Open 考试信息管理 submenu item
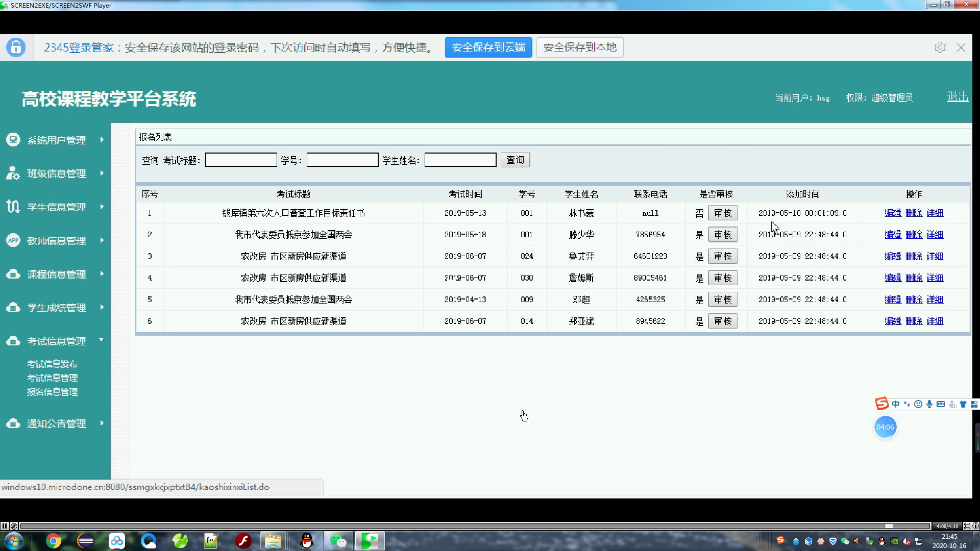 coord(52,378)
